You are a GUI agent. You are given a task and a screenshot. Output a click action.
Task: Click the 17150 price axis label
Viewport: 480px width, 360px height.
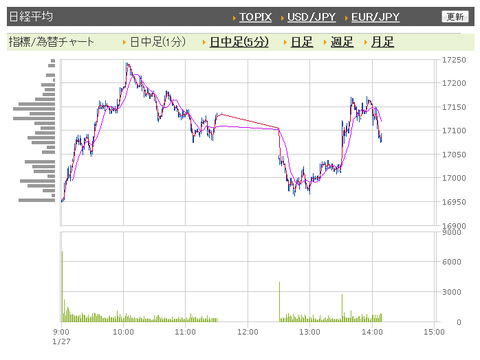(454, 107)
